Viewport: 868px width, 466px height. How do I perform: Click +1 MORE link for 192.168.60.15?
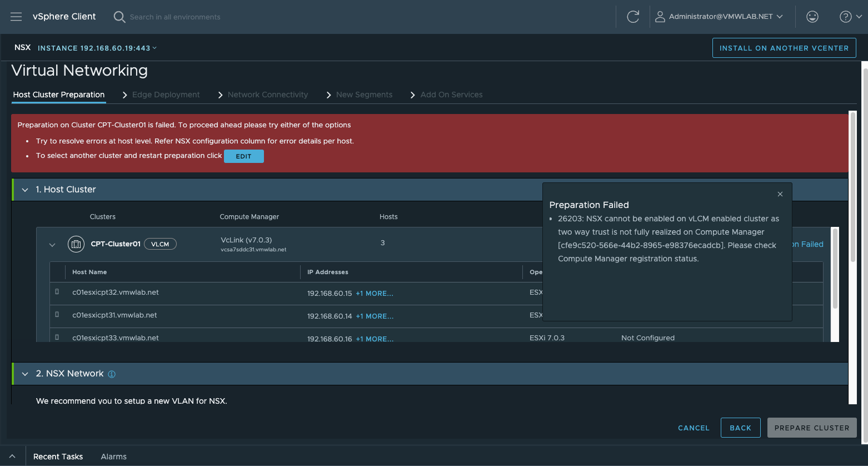point(375,294)
